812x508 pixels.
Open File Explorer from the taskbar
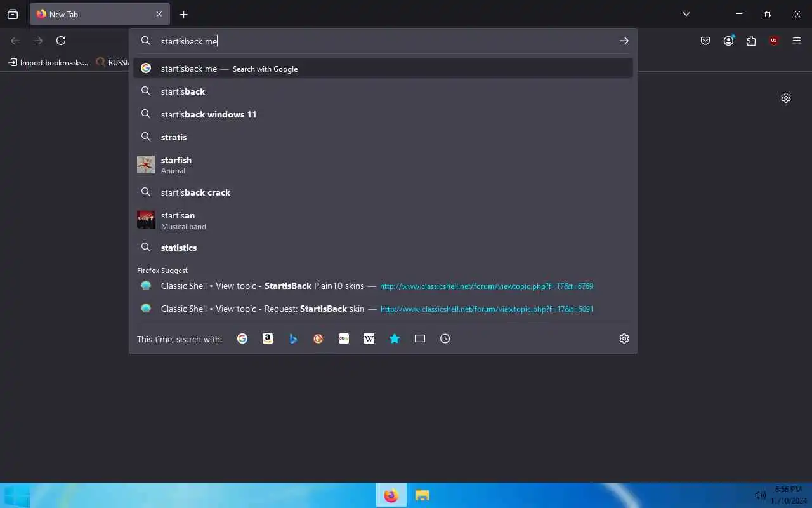pos(422,495)
